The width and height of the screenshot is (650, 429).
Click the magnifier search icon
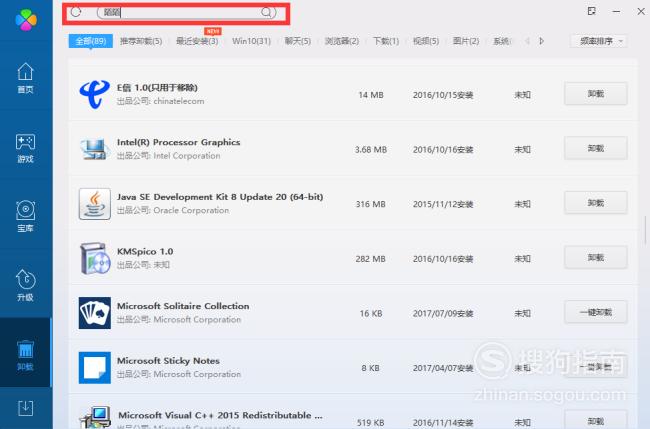click(x=267, y=12)
